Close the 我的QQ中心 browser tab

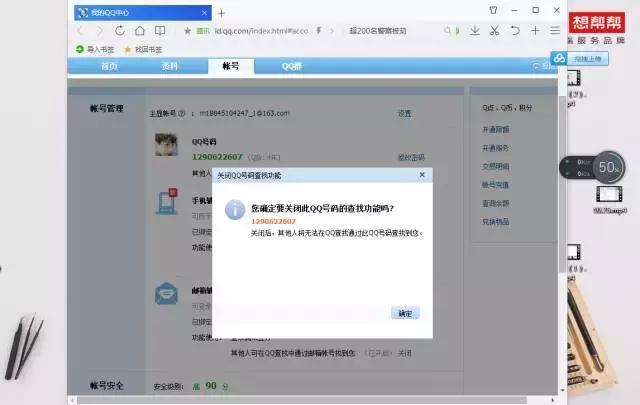(x=204, y=13)
